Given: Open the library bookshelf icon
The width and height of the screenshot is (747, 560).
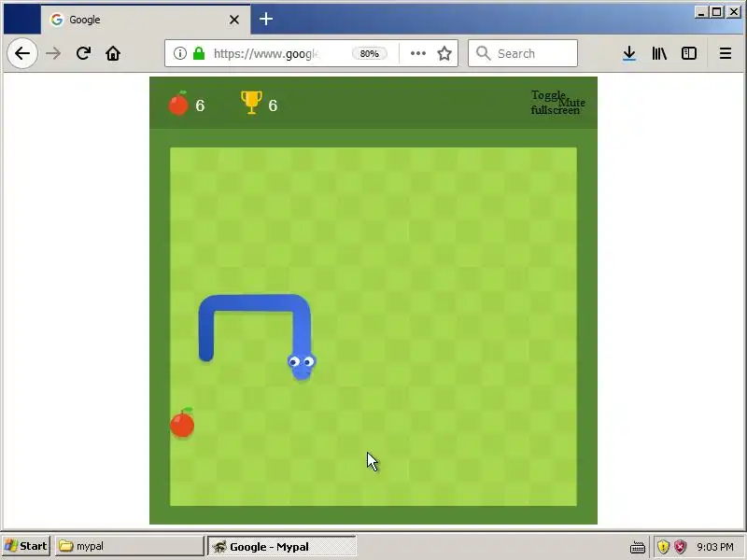Looking at the screenshot, I should pos(659,53).
